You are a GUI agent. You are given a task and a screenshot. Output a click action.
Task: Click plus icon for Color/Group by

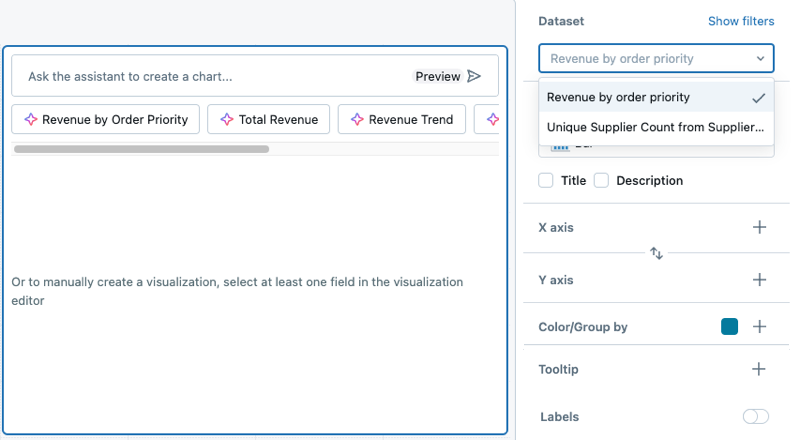pos(759,327)
